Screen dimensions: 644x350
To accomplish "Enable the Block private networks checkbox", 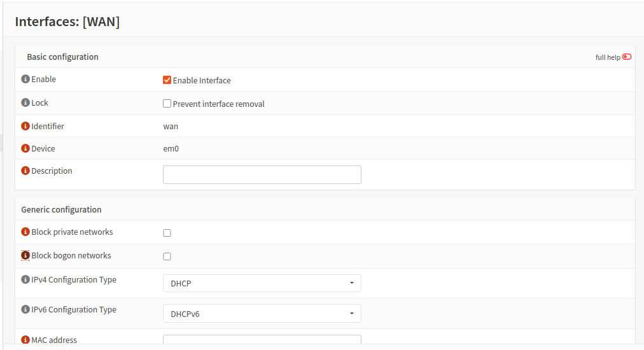I will point(167,233).
